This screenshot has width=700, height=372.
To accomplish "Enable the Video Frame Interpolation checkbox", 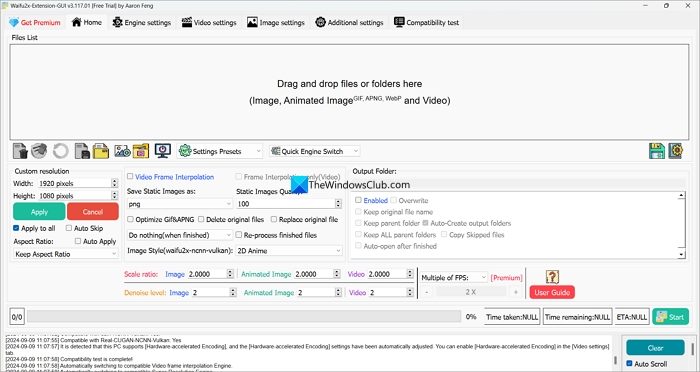I will (130, 177).
